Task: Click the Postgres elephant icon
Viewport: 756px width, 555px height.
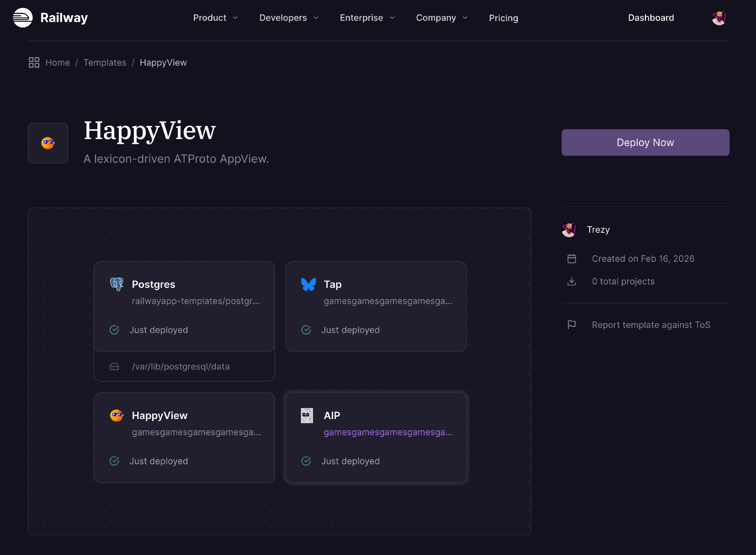Action: coord(116,284)
